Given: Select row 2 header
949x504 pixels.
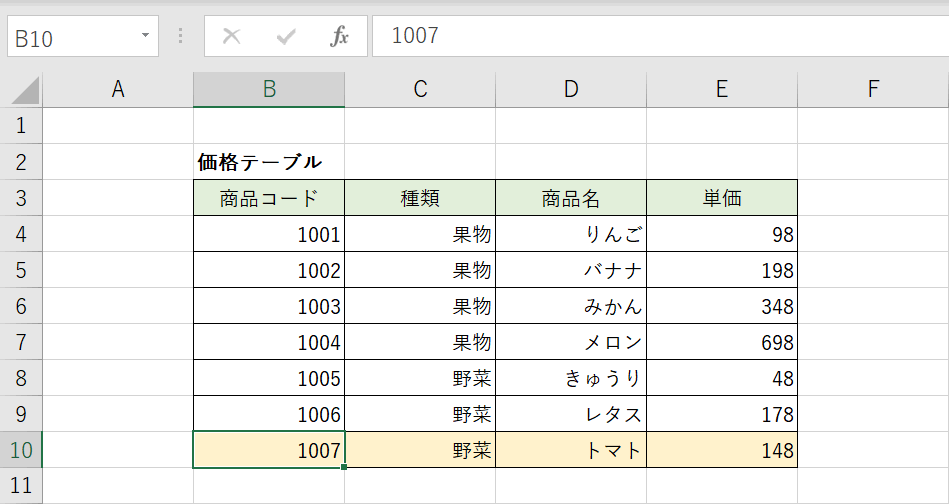Looking at the screenshot, I should pyautogui.click(x=21, y=162).
